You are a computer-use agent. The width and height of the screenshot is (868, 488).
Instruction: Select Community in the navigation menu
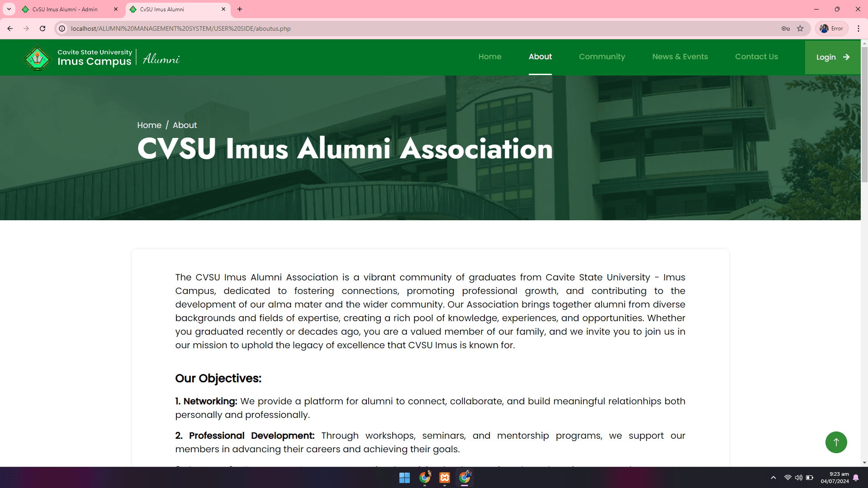pyautogui.click(x=602, y=57)
